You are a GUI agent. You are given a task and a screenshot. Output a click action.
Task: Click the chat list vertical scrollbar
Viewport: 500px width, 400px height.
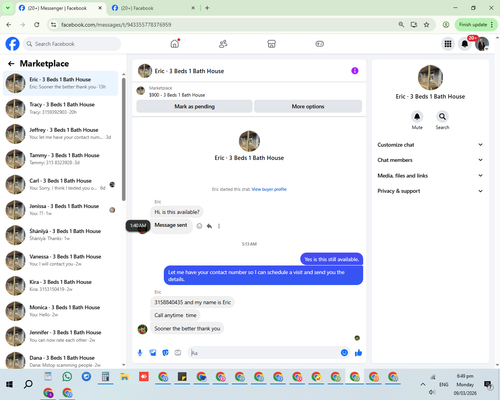point(124,139)
